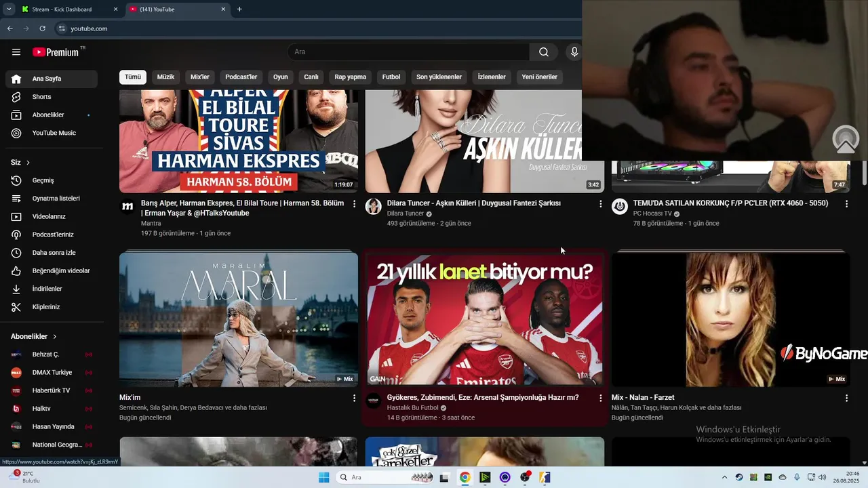Select the Müzik filter chip
Image resolution: width=868 pixels, height=488 pixels.
[165, 77]
